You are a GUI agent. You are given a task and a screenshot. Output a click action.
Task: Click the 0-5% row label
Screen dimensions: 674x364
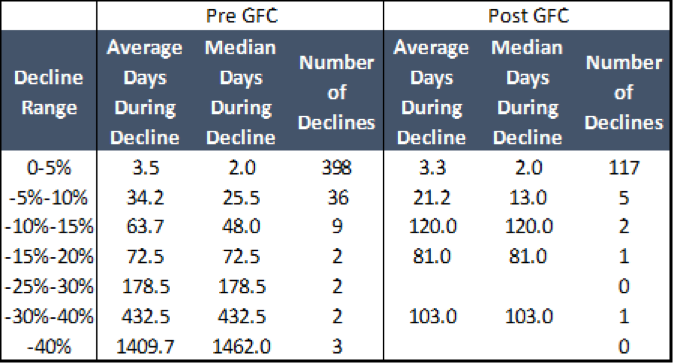(x=49, y=167)
